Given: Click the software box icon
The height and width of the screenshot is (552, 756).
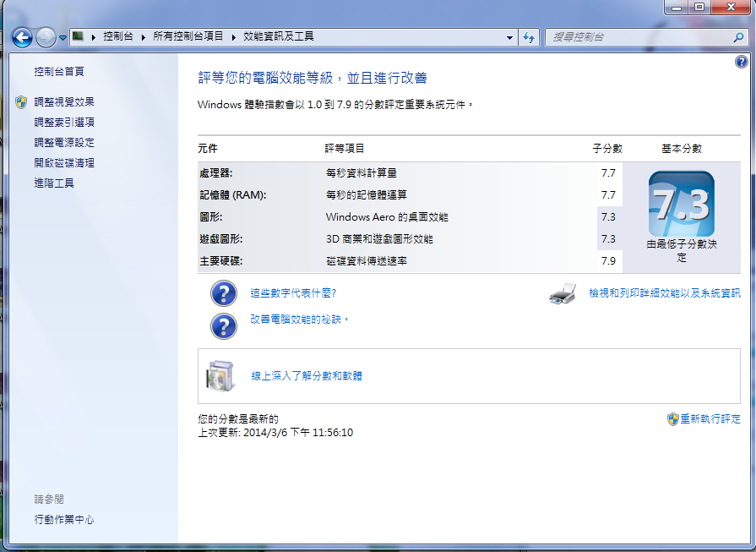Looking at the screenshot, I should pos(220,376).
